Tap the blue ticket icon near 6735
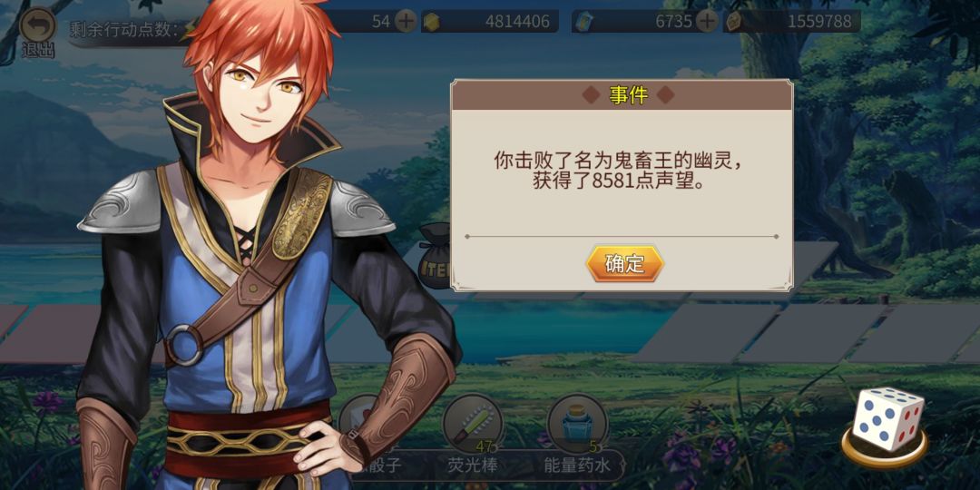The image size is (980, 490). tap(583, 23)
